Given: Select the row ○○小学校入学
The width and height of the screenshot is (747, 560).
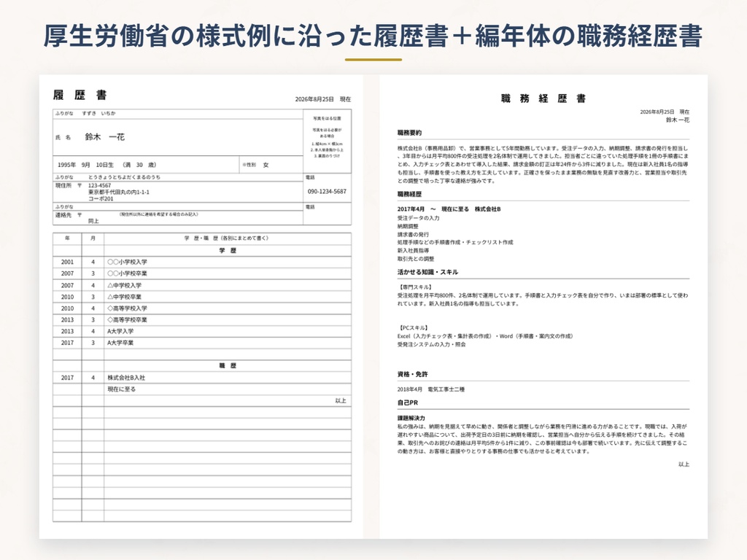Looking at the screenshot, I should 202,262.
